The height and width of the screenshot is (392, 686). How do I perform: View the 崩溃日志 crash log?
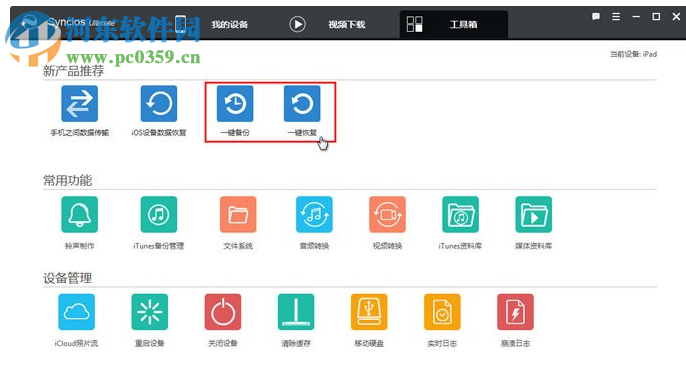[515, 312]
